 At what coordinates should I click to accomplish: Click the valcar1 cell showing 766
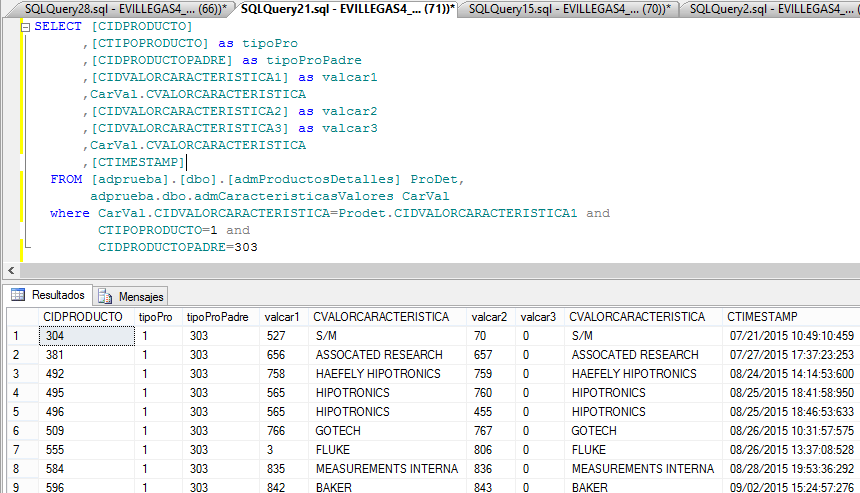(284, 431)
